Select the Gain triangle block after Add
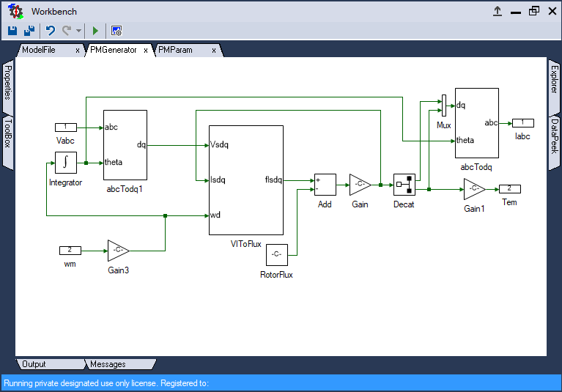Screen dimensions: 562x392 pyautogui.click(x=361, y=185)
